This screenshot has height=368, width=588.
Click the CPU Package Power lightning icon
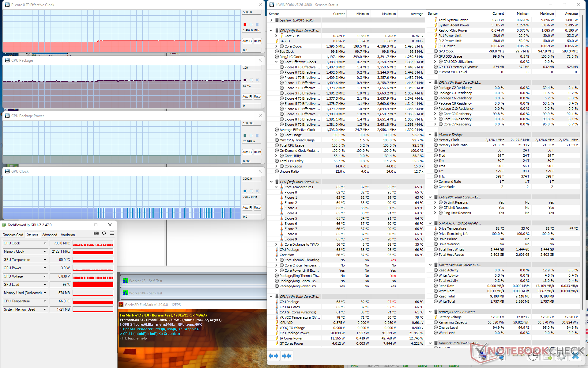click(x=277, y=333)
